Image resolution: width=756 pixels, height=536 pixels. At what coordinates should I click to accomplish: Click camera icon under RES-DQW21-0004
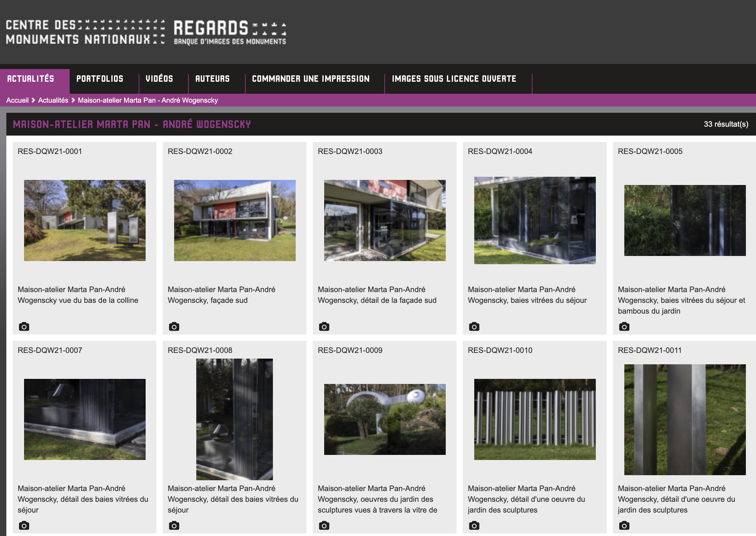[474, 327]
